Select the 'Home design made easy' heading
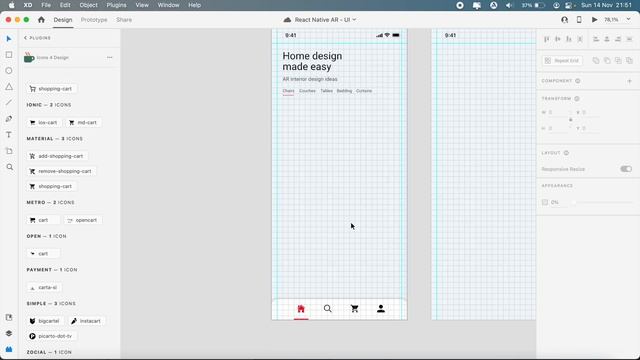The width and height of the screenshot is (640, 360). (312, 61)
